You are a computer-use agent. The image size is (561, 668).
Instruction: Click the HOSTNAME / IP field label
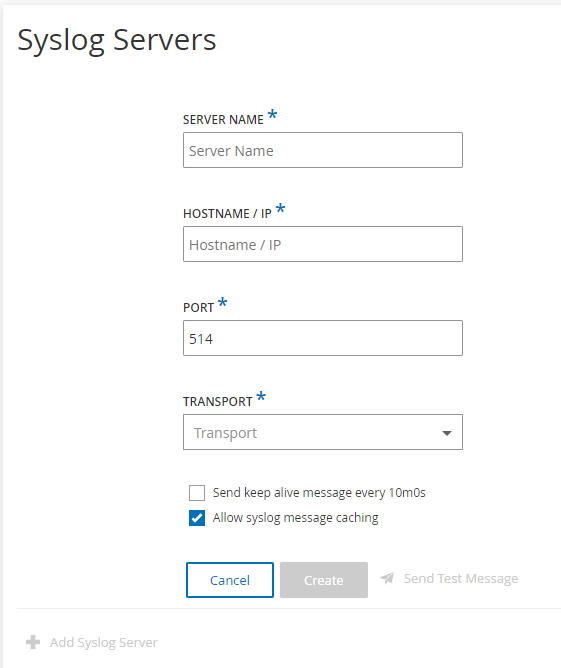tap(227, 213)
